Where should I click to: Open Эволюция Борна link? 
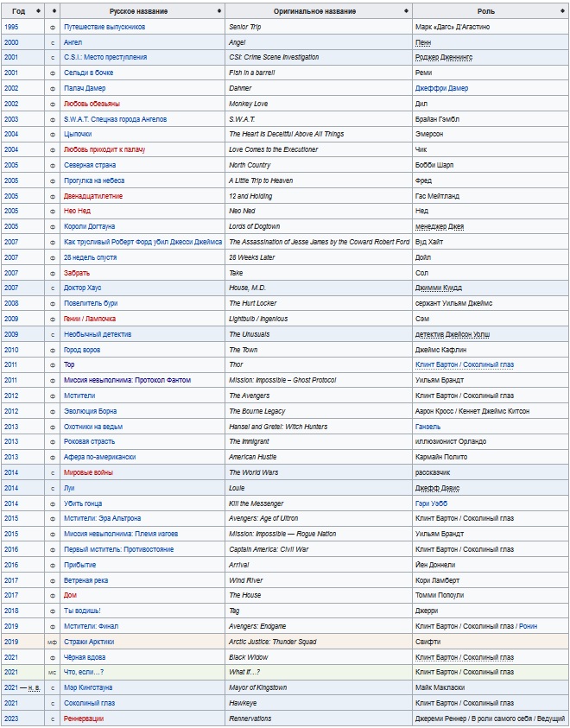coord(90,411)
